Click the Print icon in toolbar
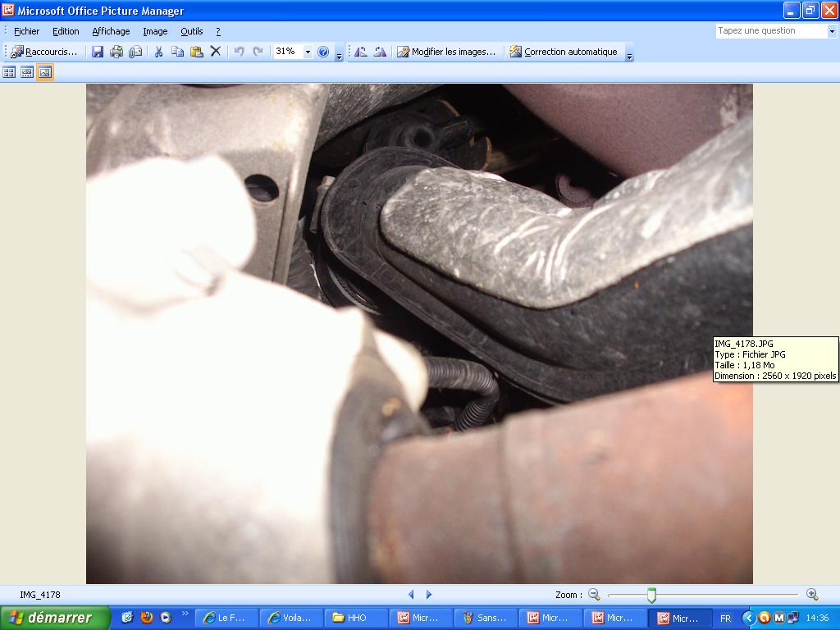The image size is (840, 630). [x=116, y=52]
